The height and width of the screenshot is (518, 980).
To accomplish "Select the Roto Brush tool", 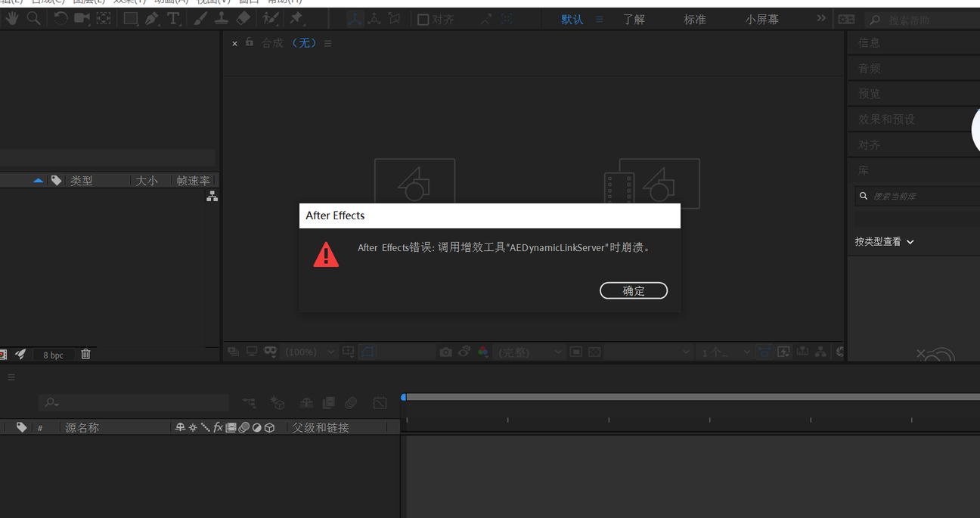I will (270, 18).
